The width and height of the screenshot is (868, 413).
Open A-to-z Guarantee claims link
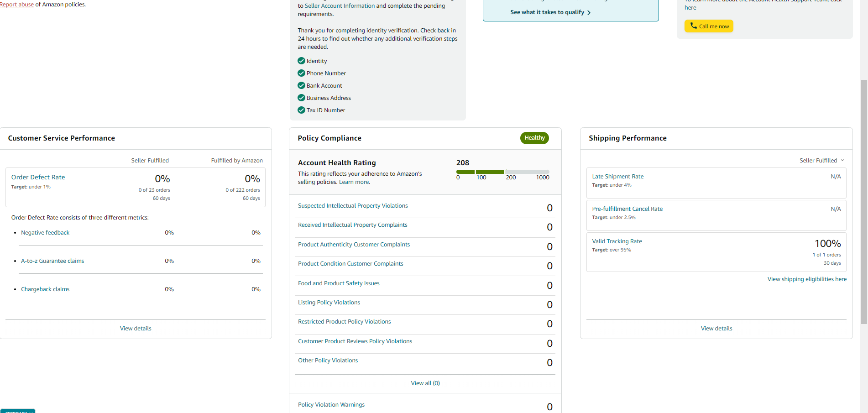pos(52,261)
